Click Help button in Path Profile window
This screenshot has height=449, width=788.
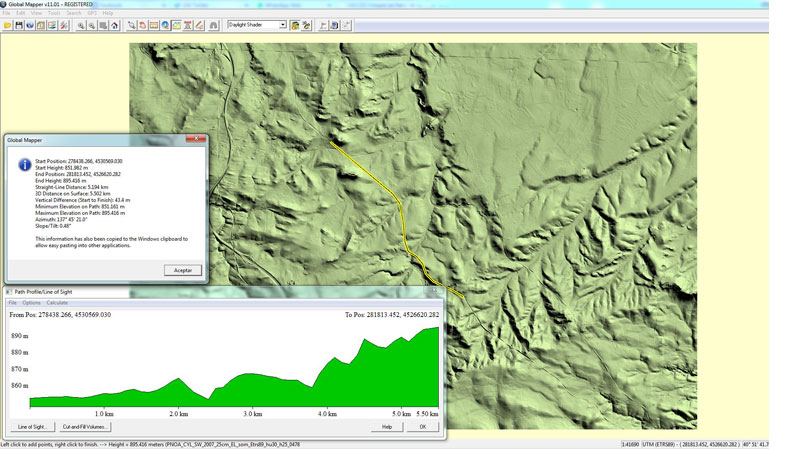[386, 427]
